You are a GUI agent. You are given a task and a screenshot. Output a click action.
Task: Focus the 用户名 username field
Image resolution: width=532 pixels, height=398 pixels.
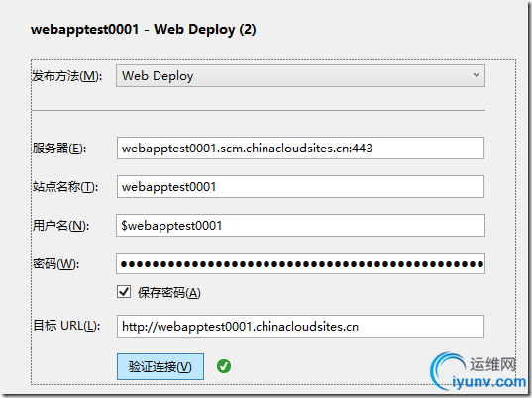pos(300,225)
